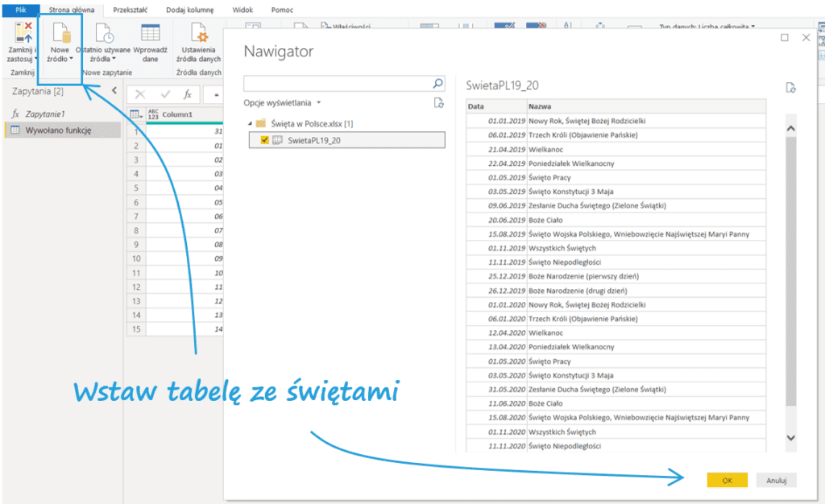Collapse the Zapytania panel with chevron
The image size is (825, 504).
click(114, 91)
